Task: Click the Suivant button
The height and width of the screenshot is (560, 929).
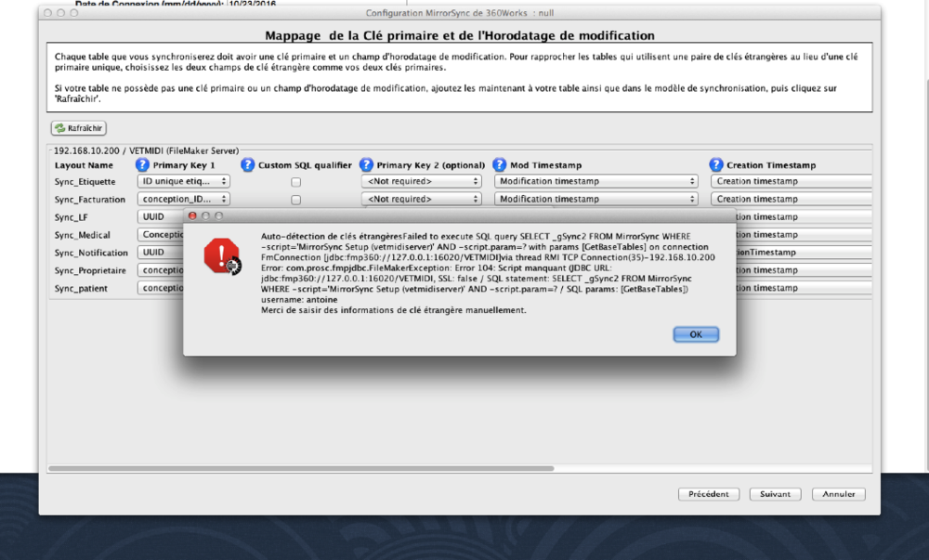Action: pyautogui.click(x=775, y=494)
